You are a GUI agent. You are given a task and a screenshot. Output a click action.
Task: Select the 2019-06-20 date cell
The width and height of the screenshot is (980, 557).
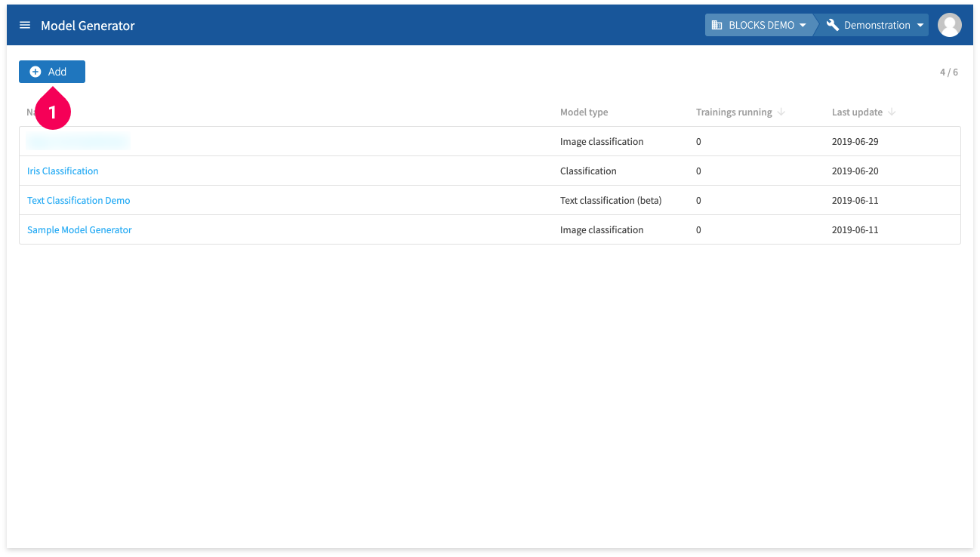[855, 171]
